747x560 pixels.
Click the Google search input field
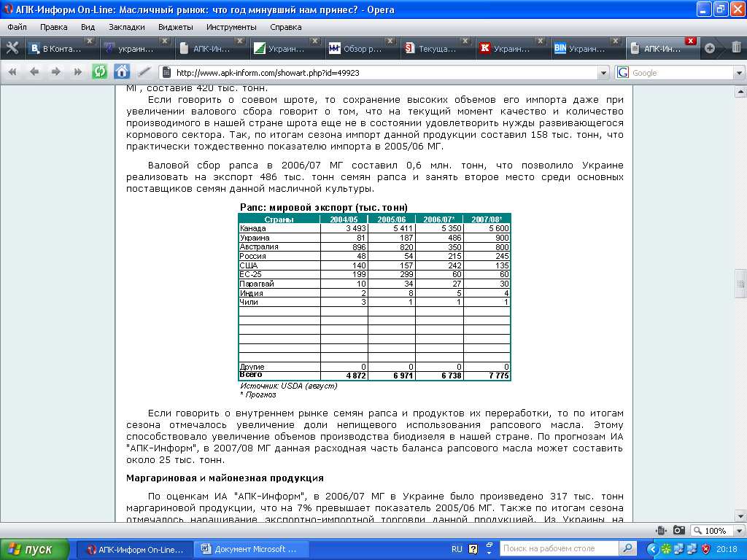click(x=681, y=73)
